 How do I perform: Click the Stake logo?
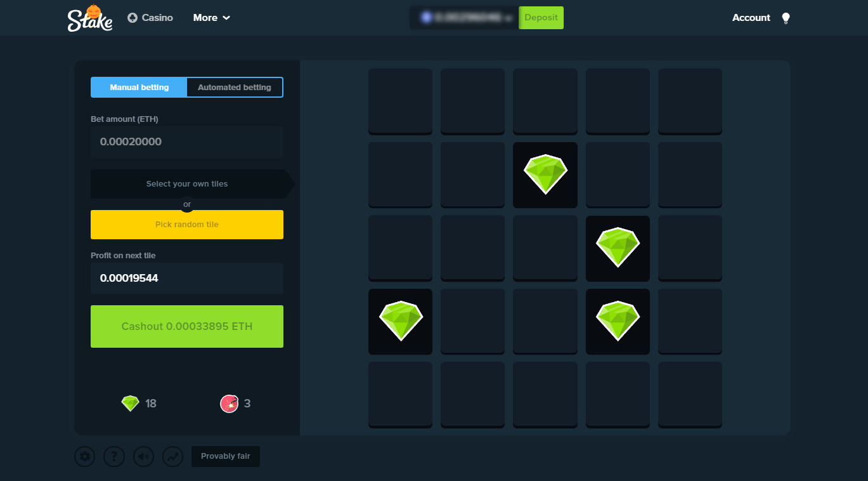(89, 18)
